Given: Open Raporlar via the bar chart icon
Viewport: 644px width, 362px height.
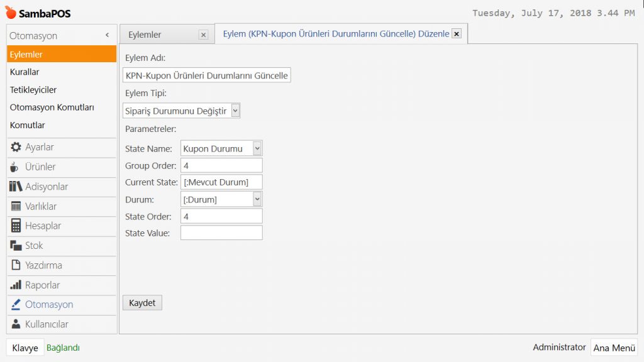Looking at the screenshot, I should pos(16,285).
